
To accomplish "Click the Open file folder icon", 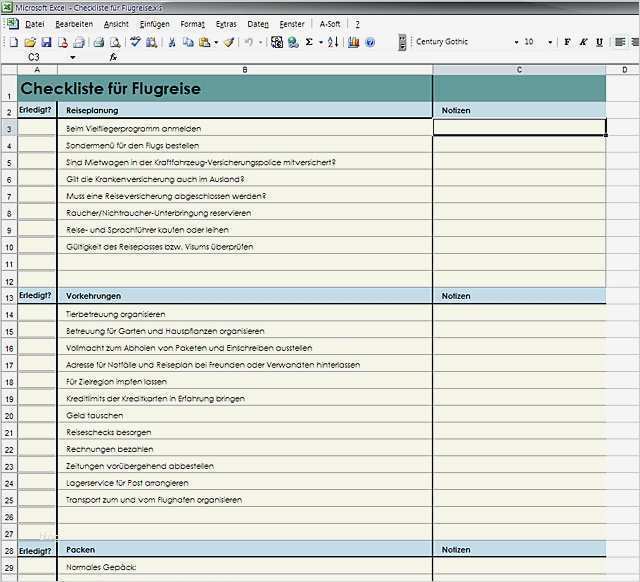I will pos(30,42).
